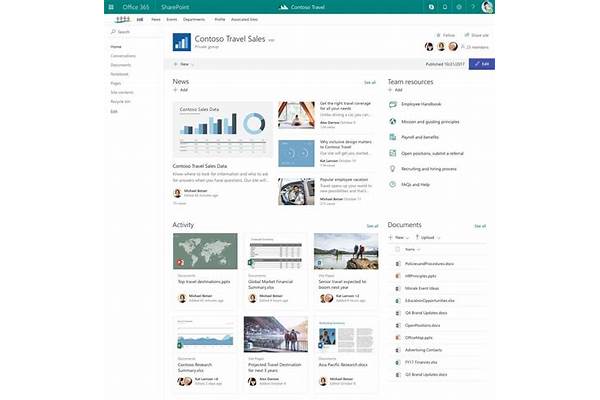Click the Contoso Travel mountain logo

point(284,7)
